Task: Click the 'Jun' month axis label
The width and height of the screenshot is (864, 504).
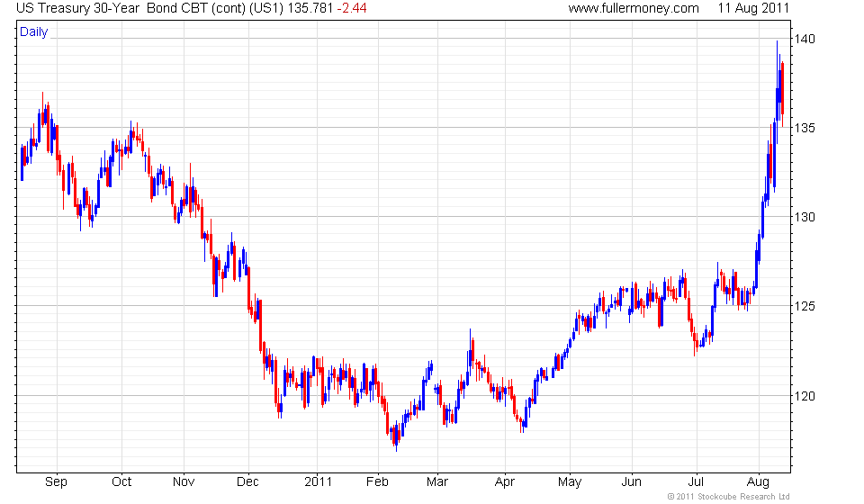Action: (x=632, y=482)
